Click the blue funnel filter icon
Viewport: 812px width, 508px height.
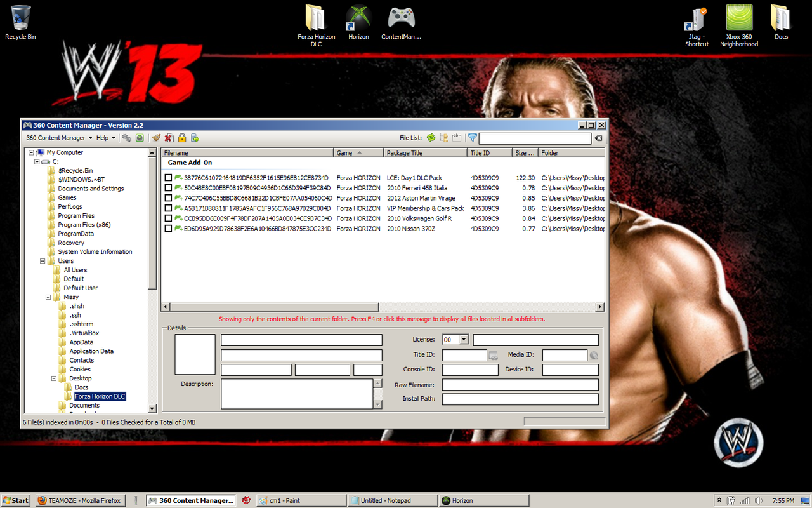pyautogui.click(x=472, y=138)
